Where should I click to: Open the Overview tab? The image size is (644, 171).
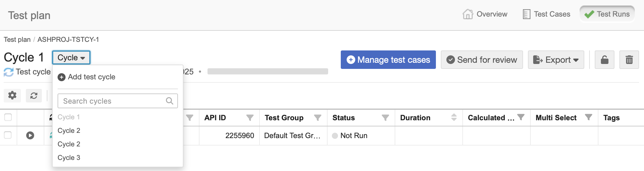[x=485, y=14]
